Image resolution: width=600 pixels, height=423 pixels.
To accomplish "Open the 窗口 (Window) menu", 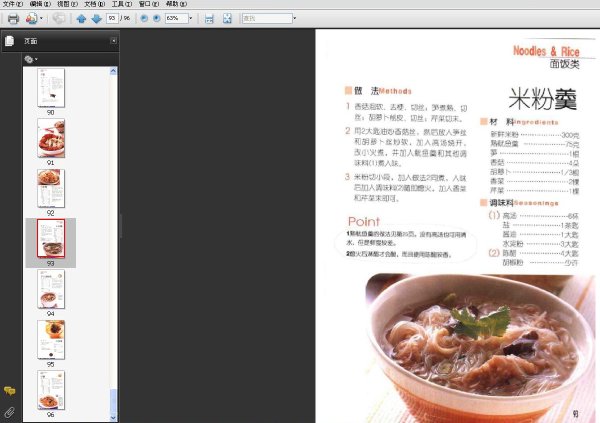I will (149, 4).
